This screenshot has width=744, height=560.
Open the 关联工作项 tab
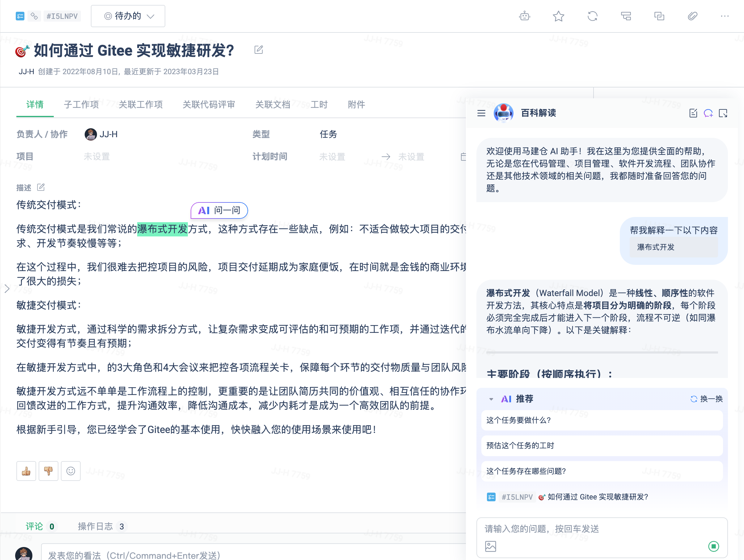click(x=141, y=104)
